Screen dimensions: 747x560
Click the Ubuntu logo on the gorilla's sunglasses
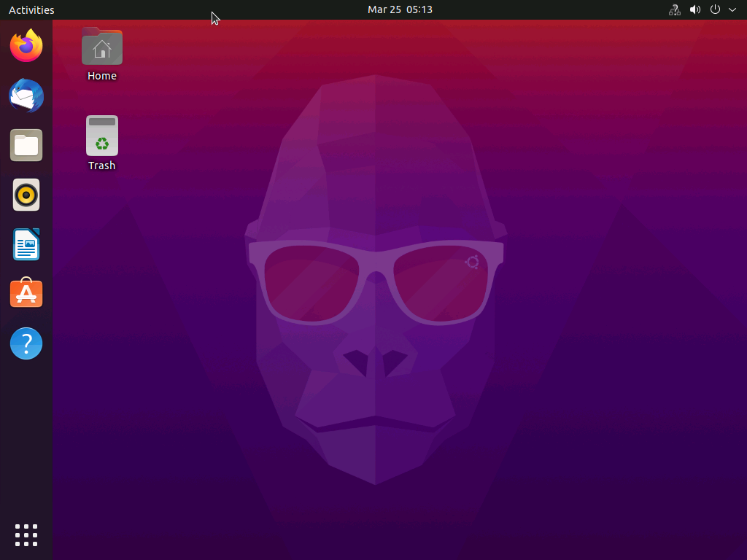click(472, 262)
